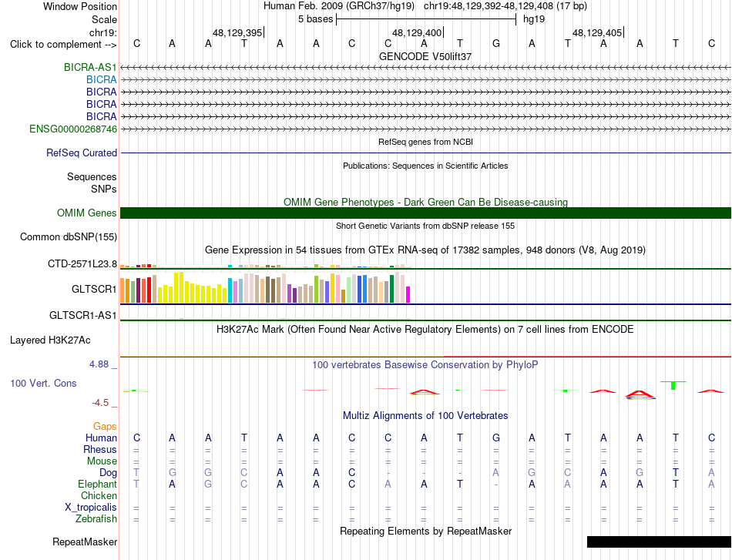Select the Human alignment row label

tap(101, 438)
